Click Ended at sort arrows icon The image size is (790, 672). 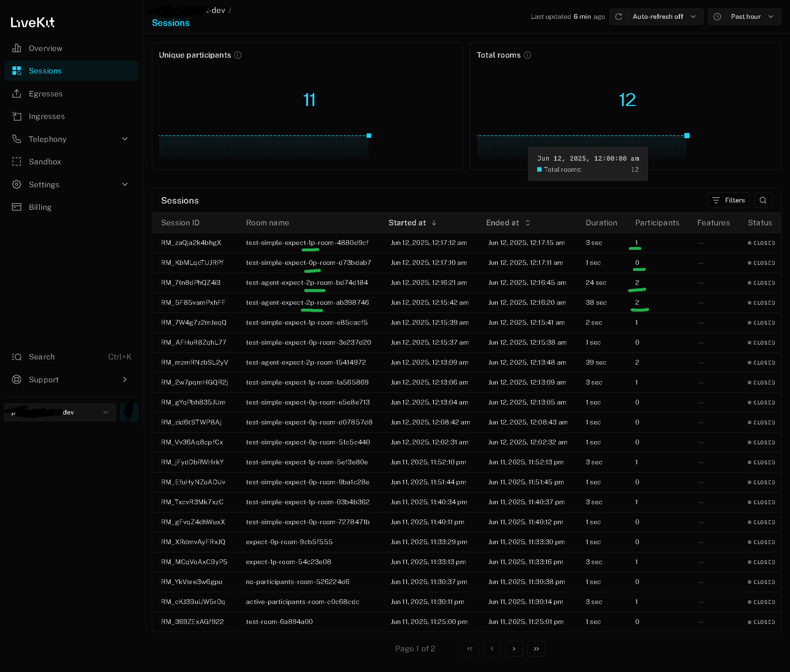point(527,223)
